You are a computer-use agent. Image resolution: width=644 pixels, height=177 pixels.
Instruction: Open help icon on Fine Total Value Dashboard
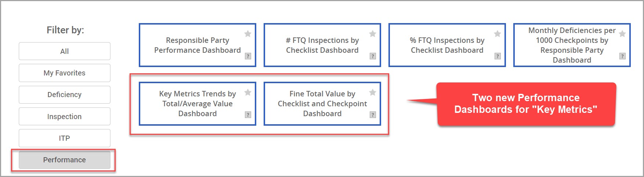pos(373,115)
